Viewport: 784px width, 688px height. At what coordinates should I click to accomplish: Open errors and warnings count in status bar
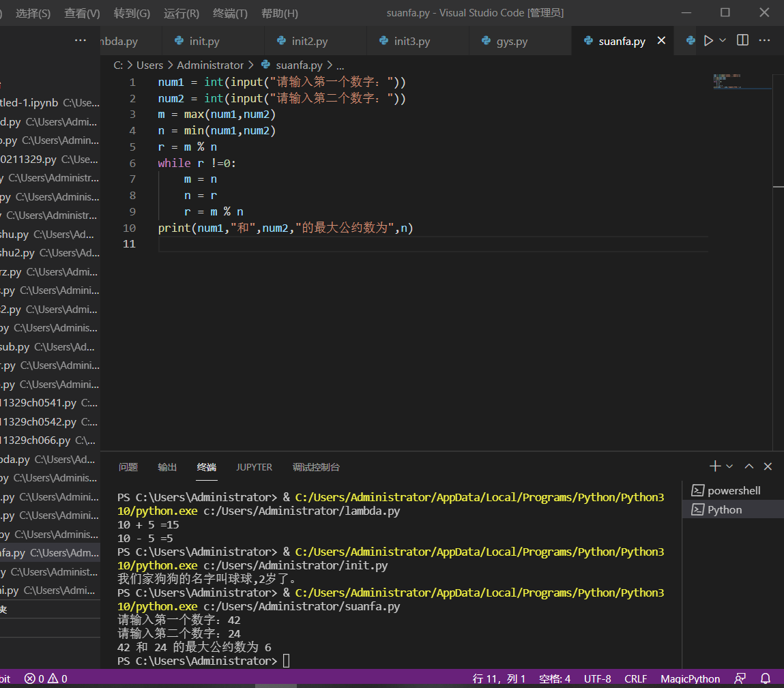point(46,678)
